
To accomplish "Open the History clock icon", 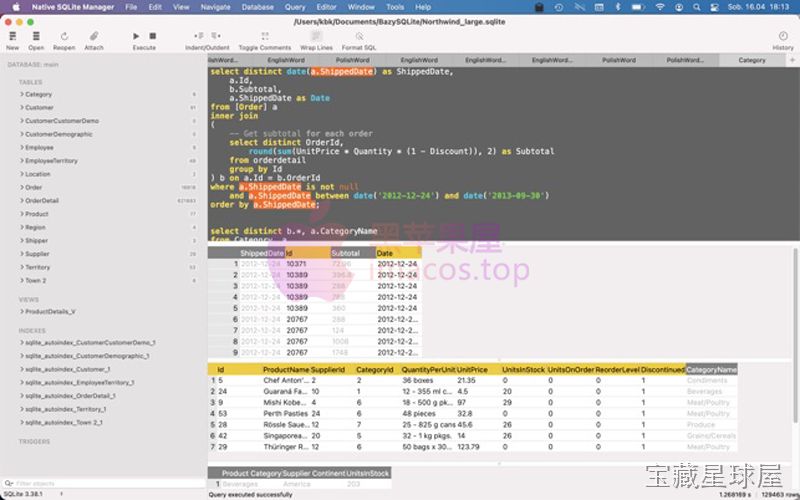I will [x=783, y=36].
